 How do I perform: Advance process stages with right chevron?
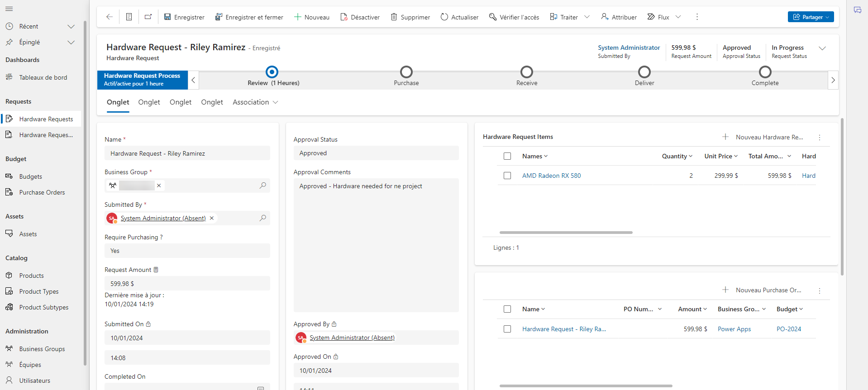coord(833,80)
